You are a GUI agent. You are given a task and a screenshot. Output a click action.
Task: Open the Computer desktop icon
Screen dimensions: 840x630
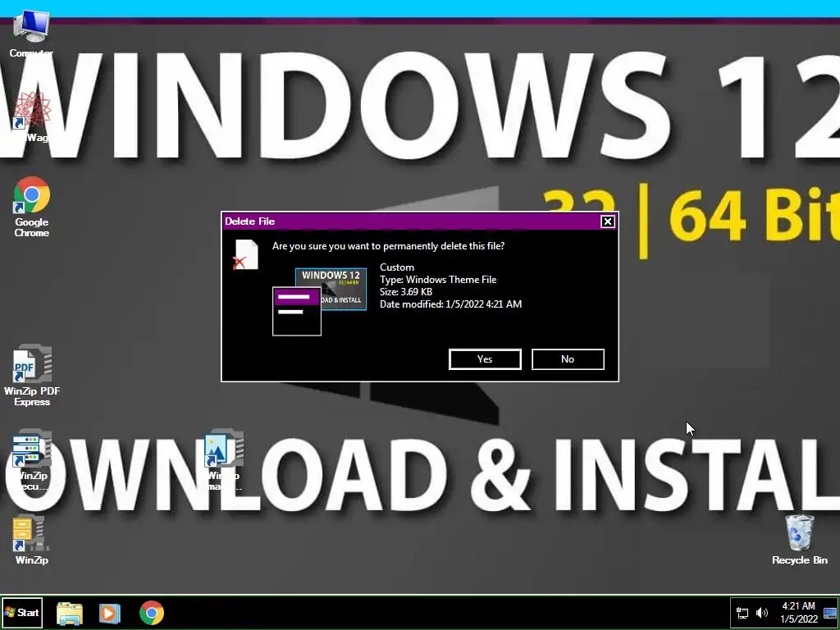pos(31,33)
